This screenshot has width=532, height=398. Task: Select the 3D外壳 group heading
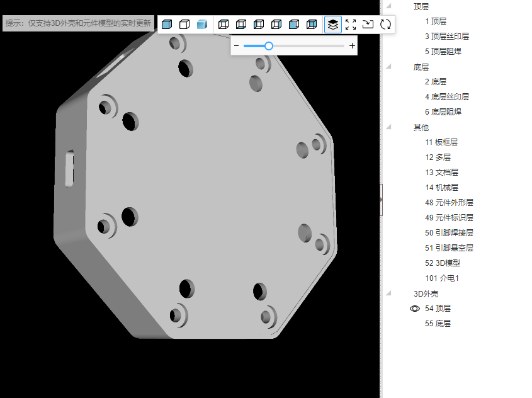426,294
